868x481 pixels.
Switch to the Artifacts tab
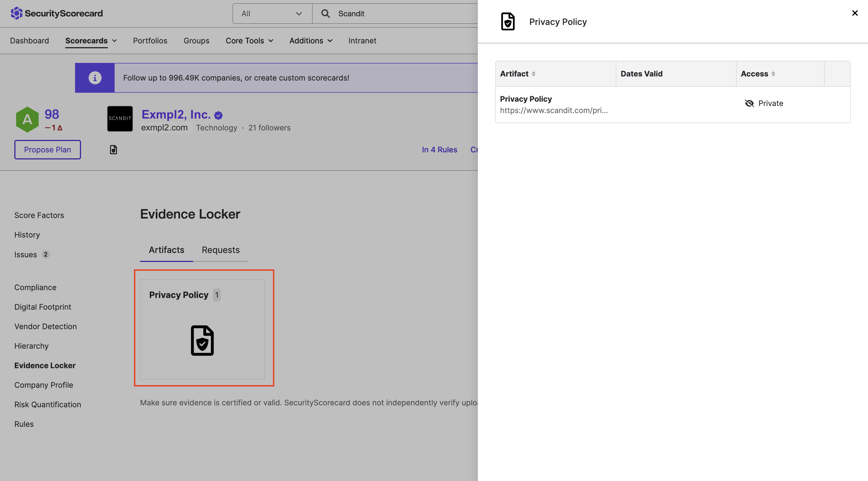pos(166,250)
